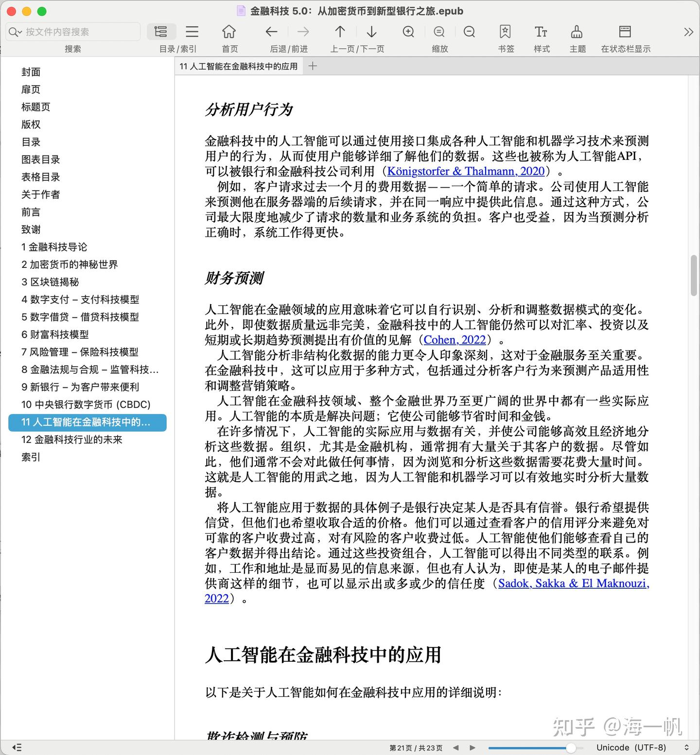Image resolution: width=700 pixels, height=755 pixels.
Task: Follow the Cohen, 2022 citation link
Action: [x=454, y=339]
